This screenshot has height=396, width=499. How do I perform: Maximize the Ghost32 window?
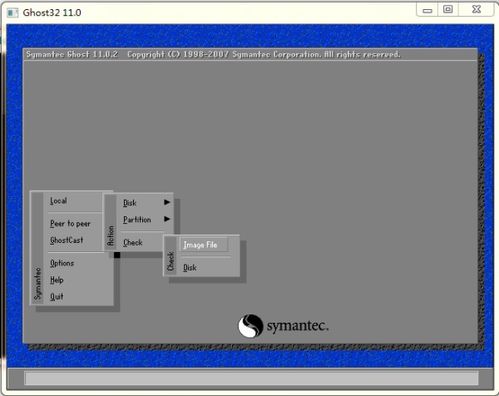coord(448,10)
